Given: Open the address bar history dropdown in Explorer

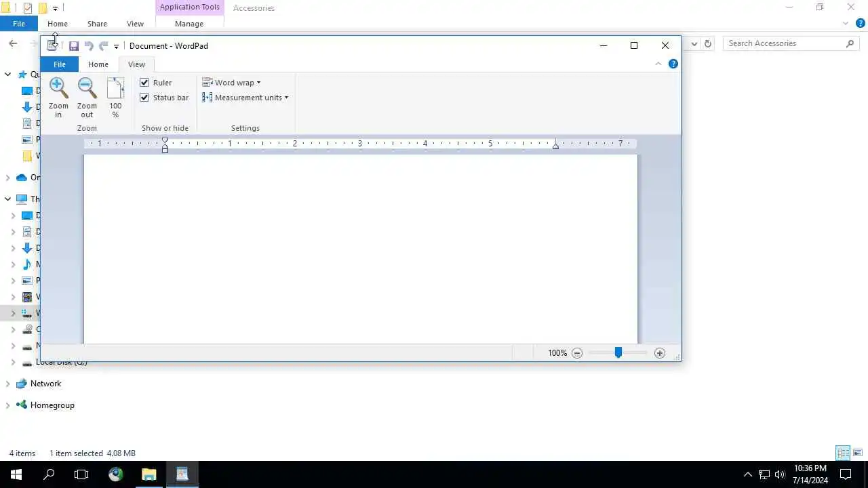Looking at the screenshot, I should (x=694, y=43).
